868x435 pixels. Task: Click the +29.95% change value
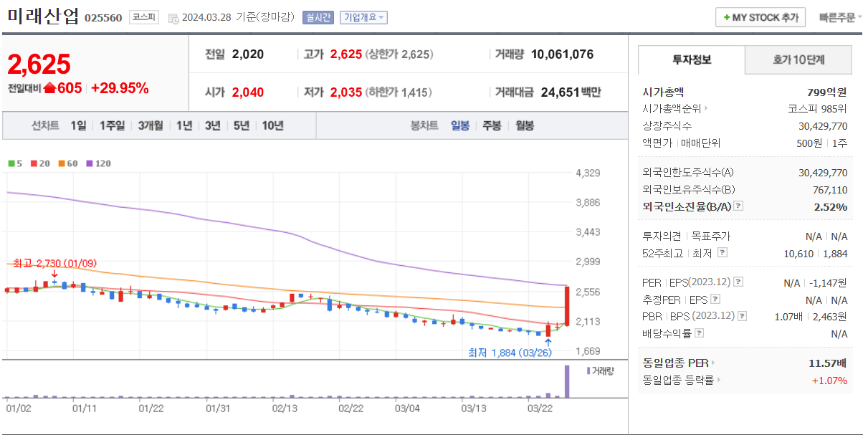pos(120,88)
